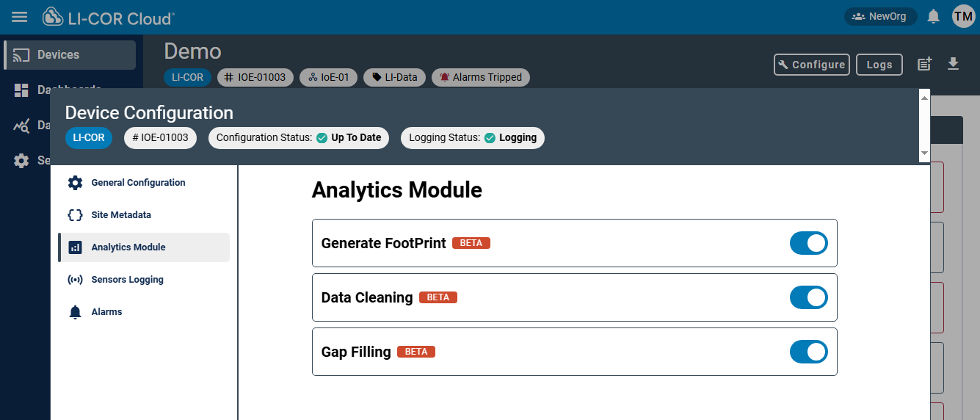Turn off Data Cleaning switch
This screenshot has height=420, width=980.
point(808,297)
